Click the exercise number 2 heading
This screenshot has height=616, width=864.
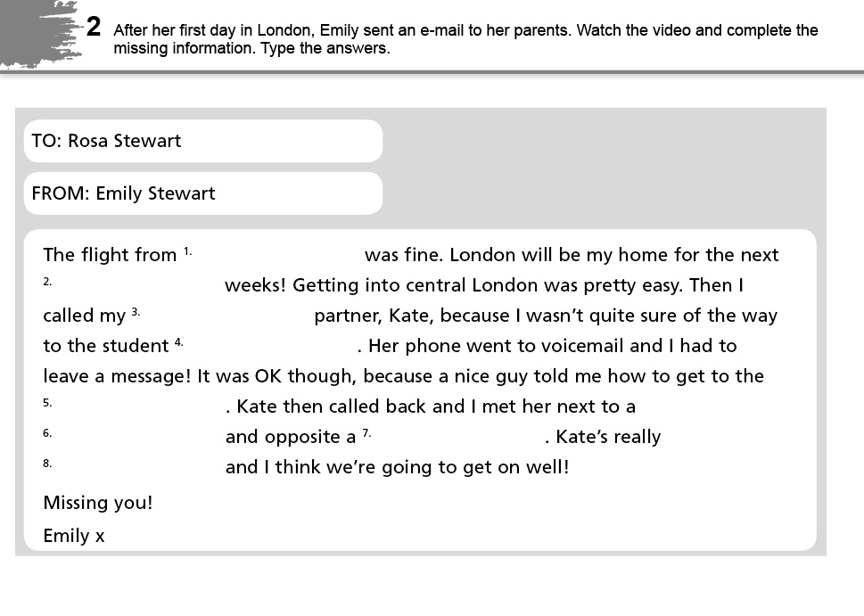pyautogui.click(x=94, y=28)
